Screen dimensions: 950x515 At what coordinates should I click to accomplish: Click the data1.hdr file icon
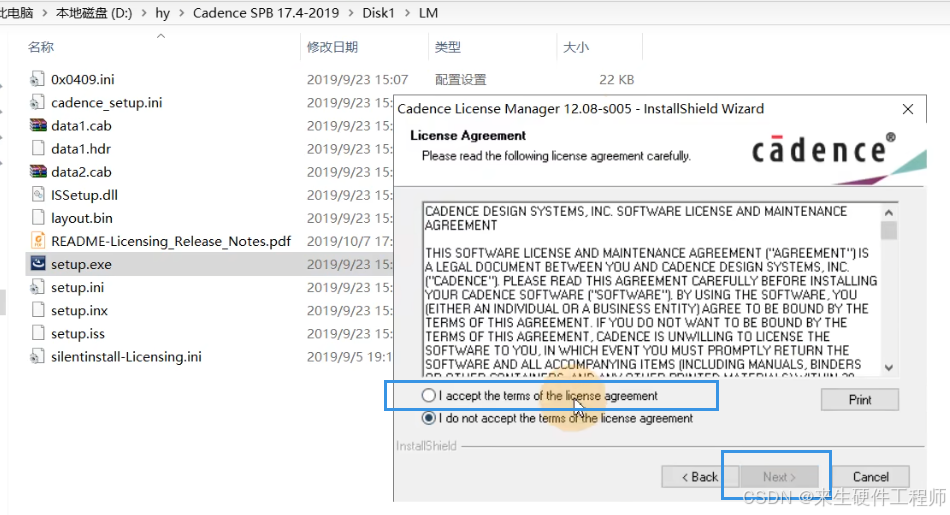(38, 148)
